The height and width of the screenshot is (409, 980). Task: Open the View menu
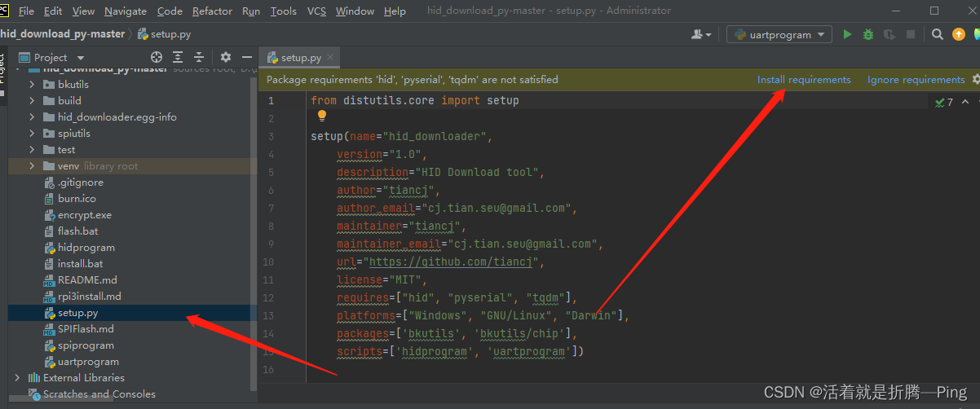point(83,11)
